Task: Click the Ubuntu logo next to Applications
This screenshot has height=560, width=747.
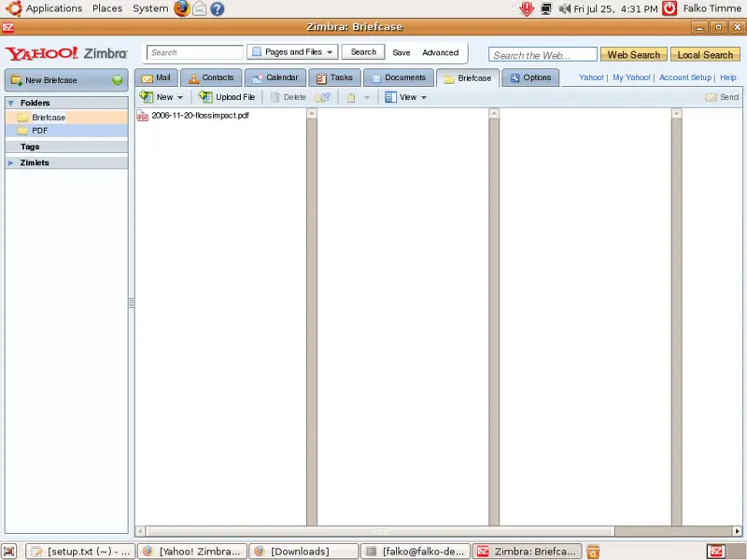Action: click(13, 8)
